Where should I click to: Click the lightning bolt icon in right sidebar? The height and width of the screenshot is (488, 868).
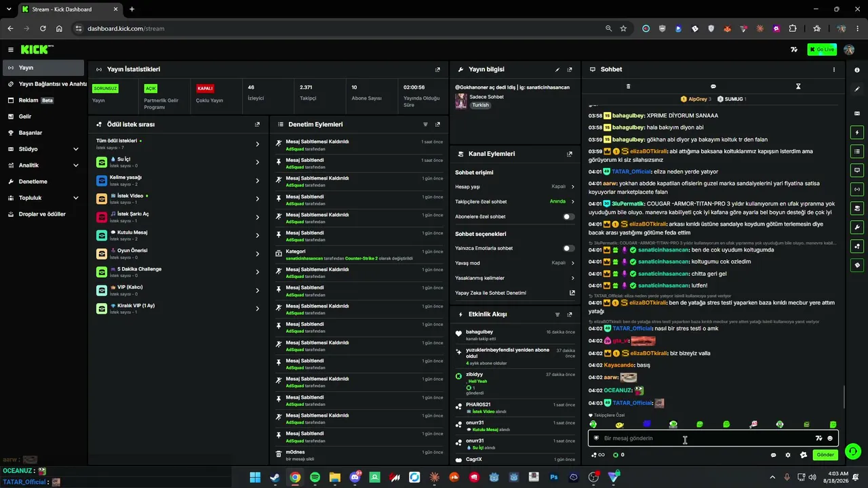[857, 132]
